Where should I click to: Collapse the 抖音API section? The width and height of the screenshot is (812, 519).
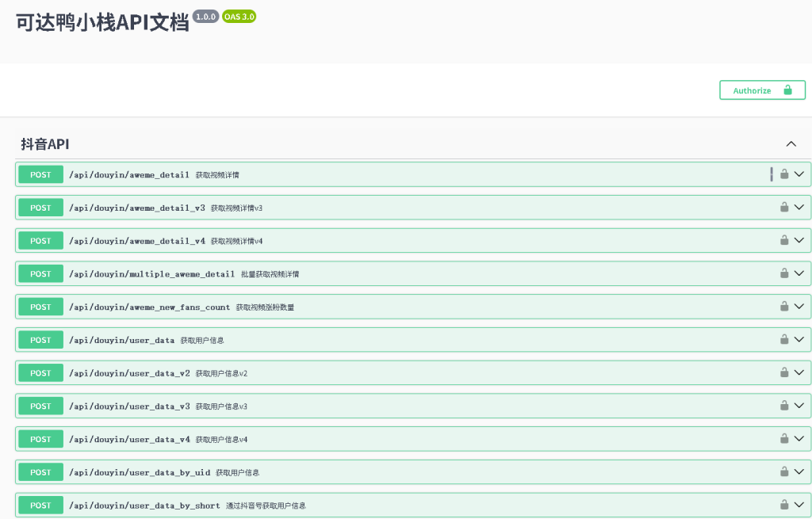click(791, 144)
